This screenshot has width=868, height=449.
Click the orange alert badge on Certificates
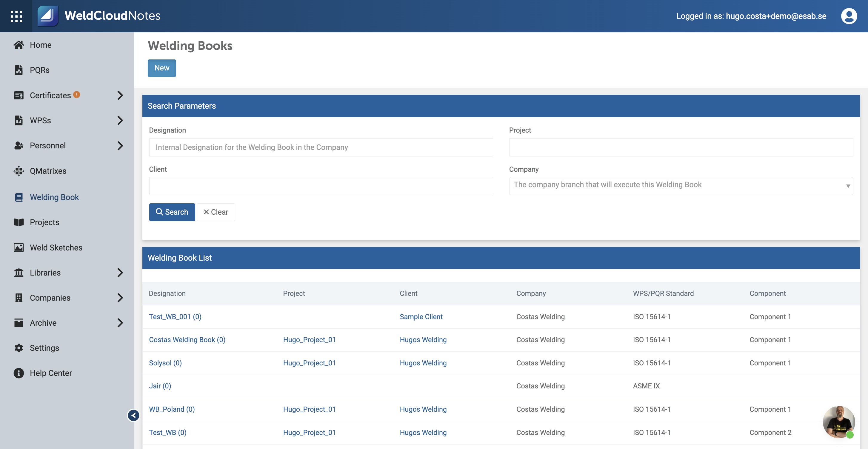click(76, 94)
